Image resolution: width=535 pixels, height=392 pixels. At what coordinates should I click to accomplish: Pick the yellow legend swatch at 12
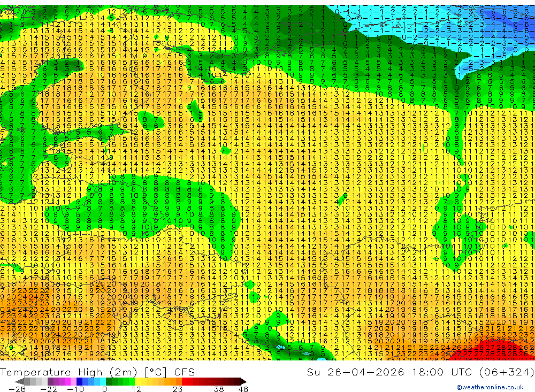click(138, 382)
